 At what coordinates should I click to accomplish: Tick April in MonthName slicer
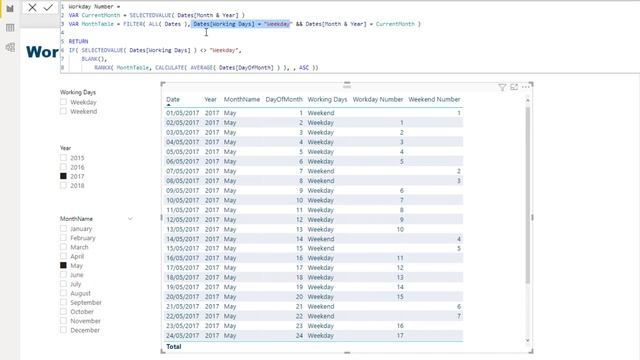pos(63,256)
